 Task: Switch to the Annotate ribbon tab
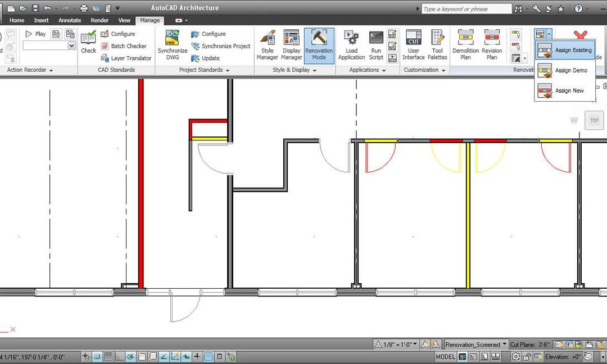(70, 20)
